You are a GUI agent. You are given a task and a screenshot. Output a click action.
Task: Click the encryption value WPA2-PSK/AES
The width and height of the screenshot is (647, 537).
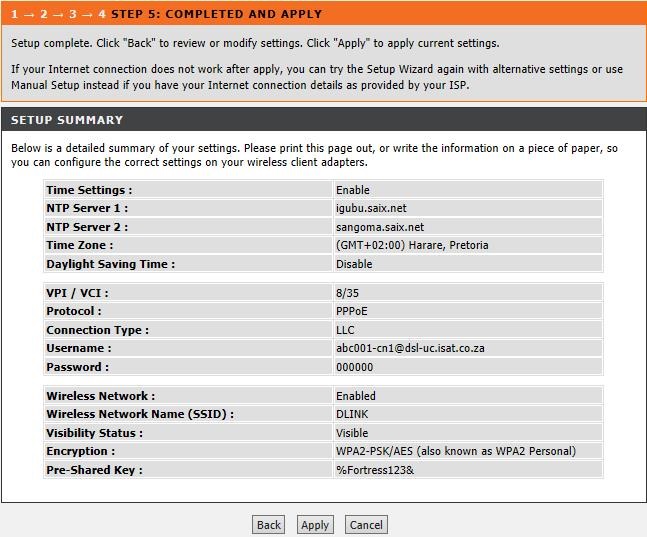coord(374,451)
